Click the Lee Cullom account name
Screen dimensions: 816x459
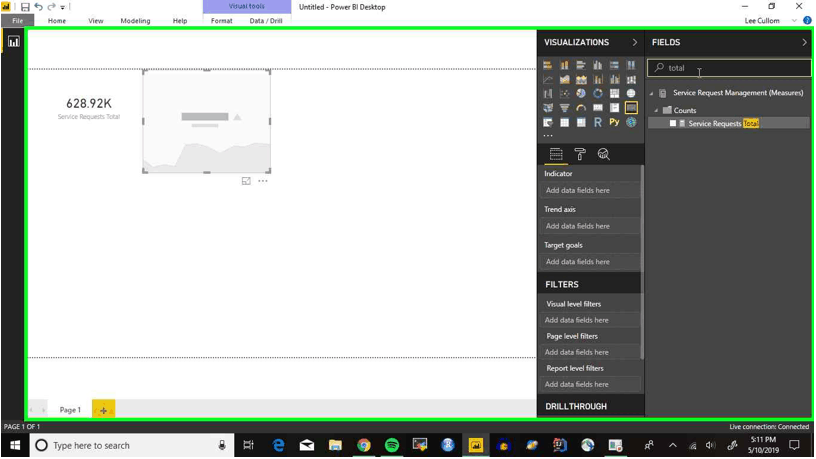762,21
